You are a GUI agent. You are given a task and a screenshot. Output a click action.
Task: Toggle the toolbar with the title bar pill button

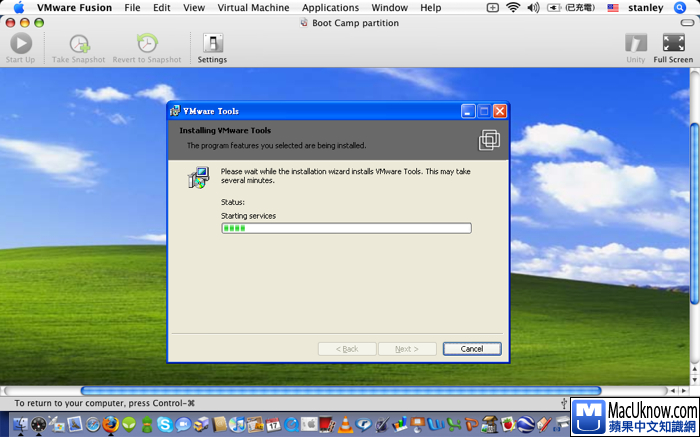pyautogui.click(x=686, y=23)
